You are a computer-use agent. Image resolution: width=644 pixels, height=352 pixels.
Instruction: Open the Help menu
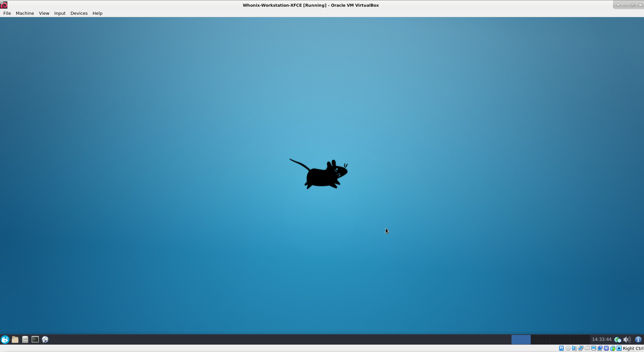click(97, 13)
